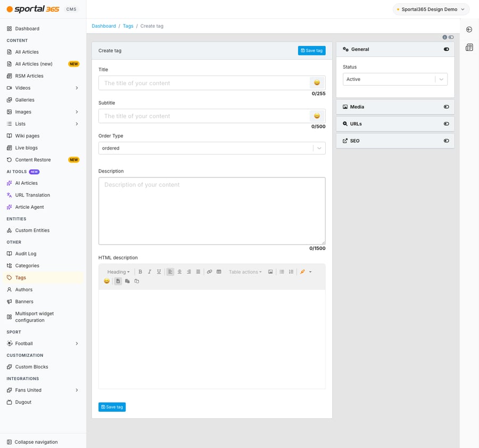The width and height of the screenshot is (479, 448).
Task: Click the bottom Save tag button
Action: 112,407
